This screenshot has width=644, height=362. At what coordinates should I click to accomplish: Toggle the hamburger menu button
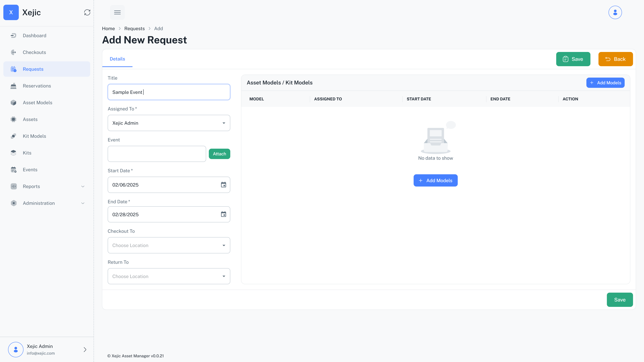pos(117,12)
